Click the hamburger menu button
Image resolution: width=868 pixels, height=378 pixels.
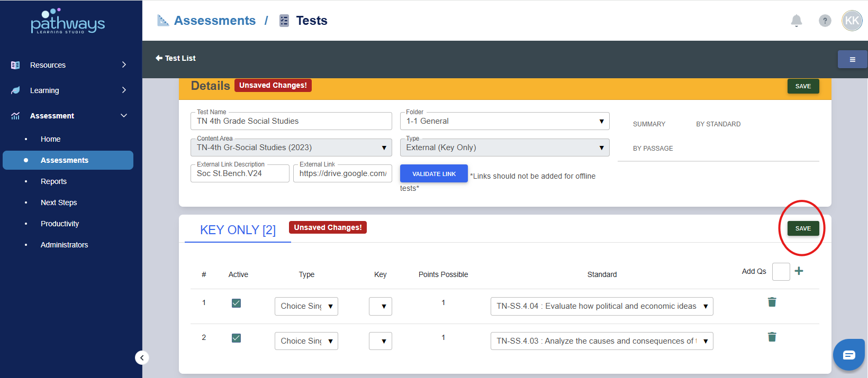point(852,59)
